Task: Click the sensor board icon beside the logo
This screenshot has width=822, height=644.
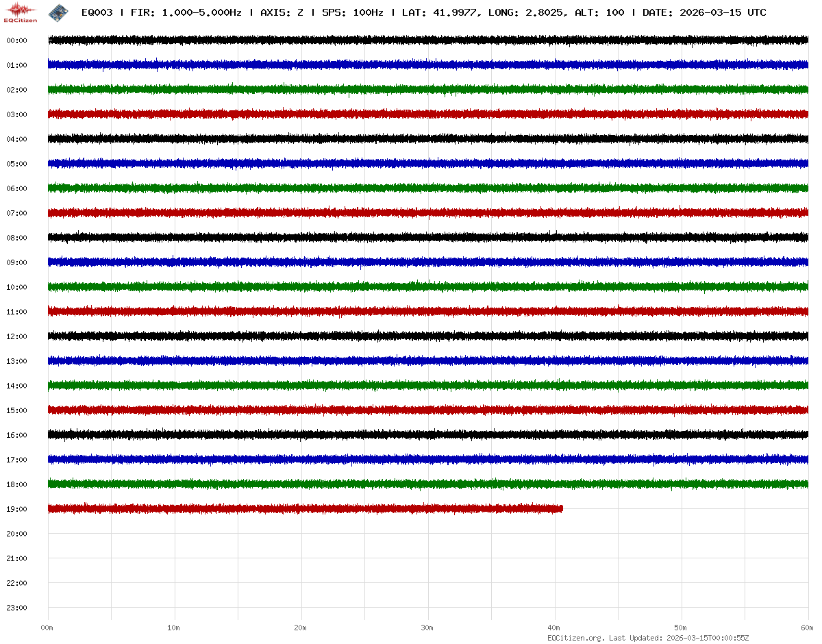Action: click(58, 12)
